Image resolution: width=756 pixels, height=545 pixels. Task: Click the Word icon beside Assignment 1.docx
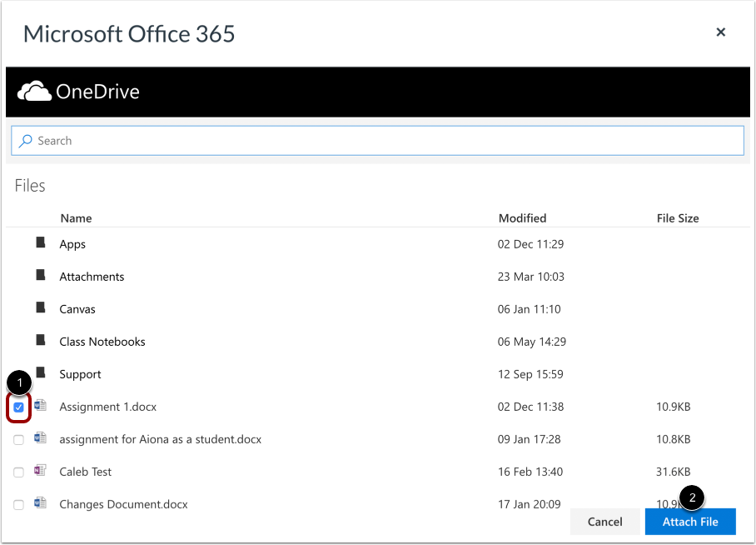[x=40, y=407]
